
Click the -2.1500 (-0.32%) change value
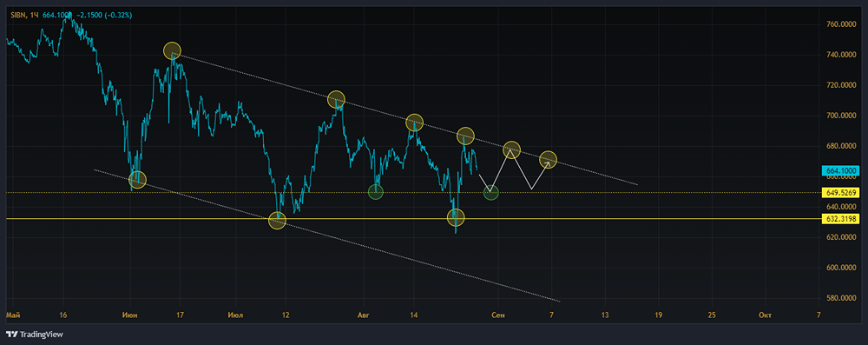pyautogui.click(x=105, y=15)
